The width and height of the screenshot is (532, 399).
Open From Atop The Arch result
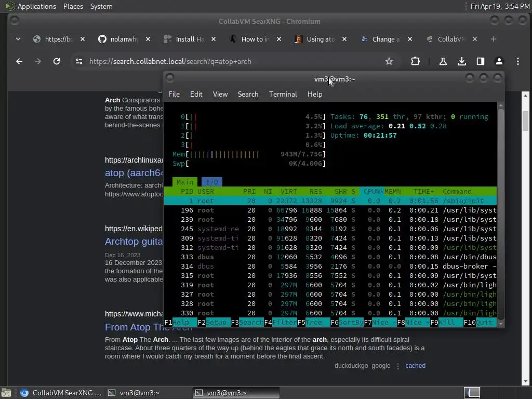tap(148, 327)
